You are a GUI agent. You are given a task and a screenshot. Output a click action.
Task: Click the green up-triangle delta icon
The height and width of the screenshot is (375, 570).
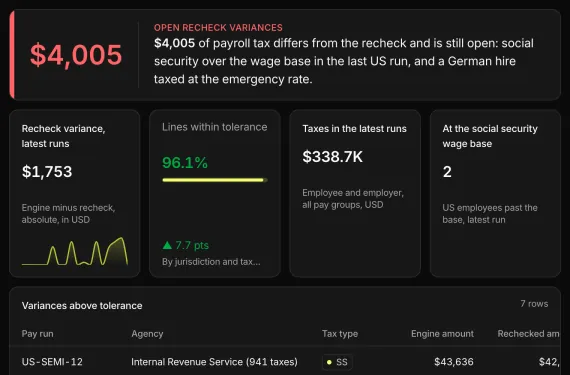[x=167, y=245]
